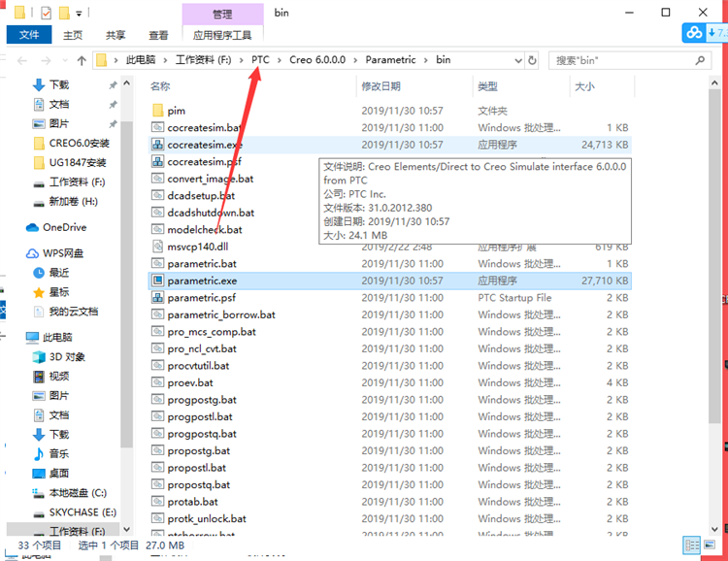Click Parametric breadcrumb segment
This screenshot has width=728, height=561.
click(390, 60)
